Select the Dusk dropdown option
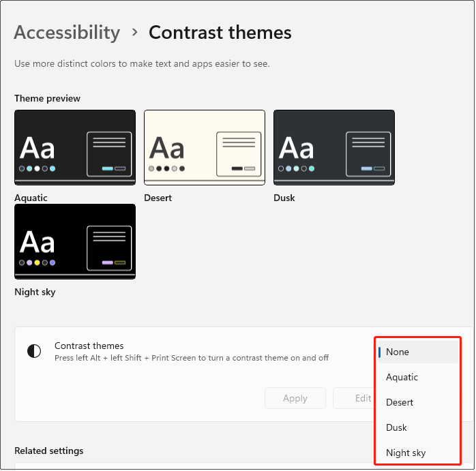 coord(396,427)
